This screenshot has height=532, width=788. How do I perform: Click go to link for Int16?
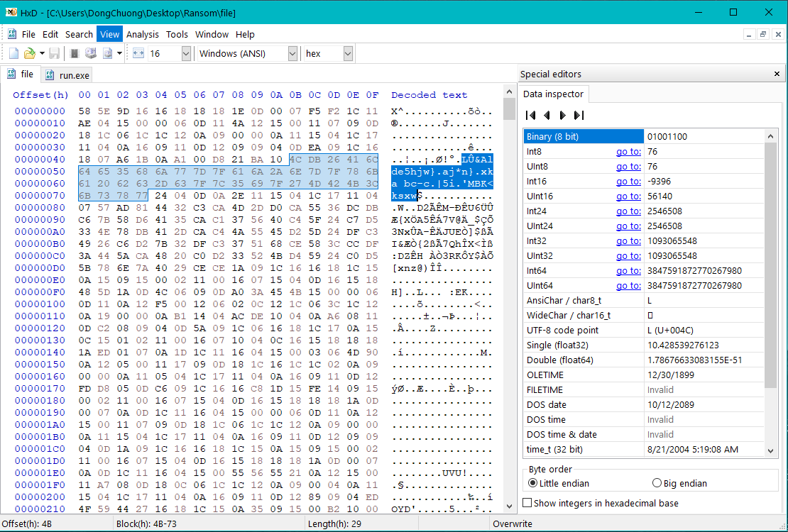click(628, 182)
